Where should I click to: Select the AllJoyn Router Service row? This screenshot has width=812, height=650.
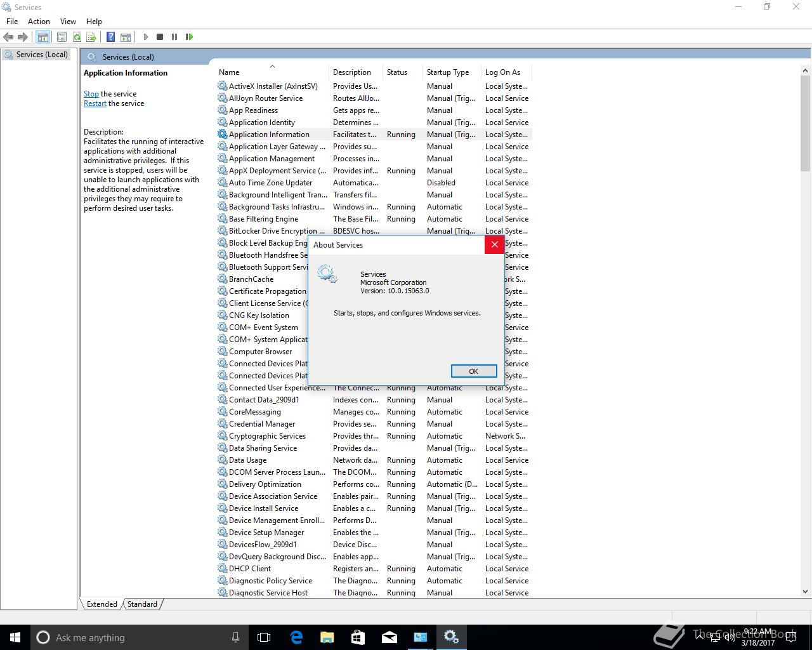click(374, 98)
